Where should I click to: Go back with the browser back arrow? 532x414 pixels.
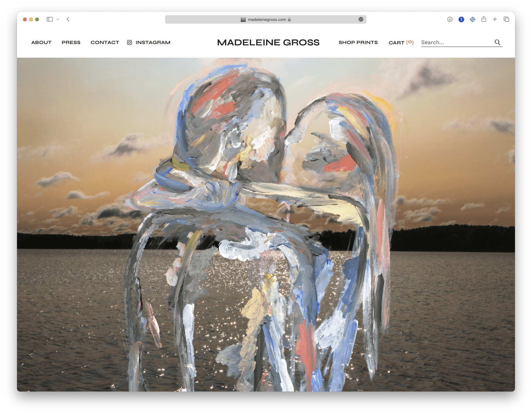click(68, 19)
